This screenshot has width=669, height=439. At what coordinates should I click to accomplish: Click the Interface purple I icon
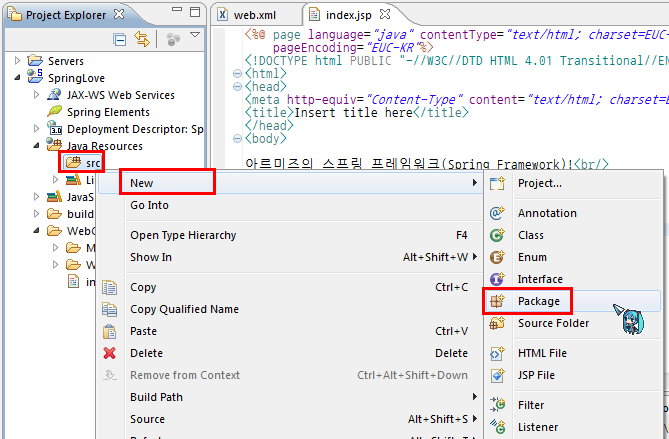coord(497,279)
